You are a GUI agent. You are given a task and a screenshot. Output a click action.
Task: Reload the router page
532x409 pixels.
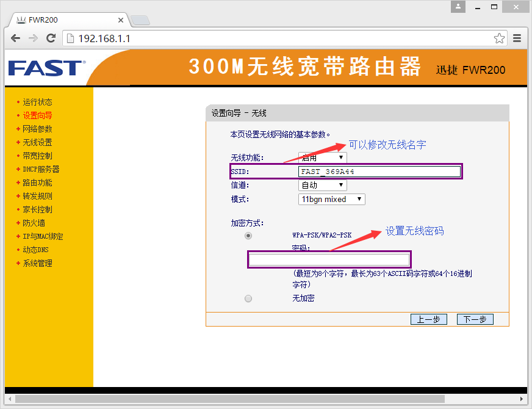(x=51, y=38)
